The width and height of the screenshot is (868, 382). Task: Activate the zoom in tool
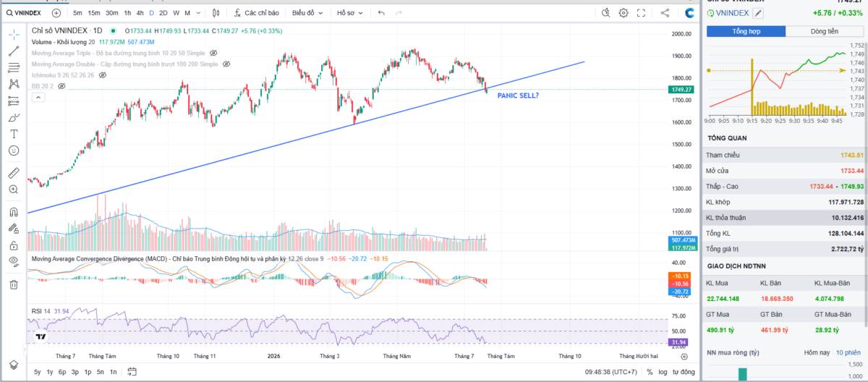(13, 190)
